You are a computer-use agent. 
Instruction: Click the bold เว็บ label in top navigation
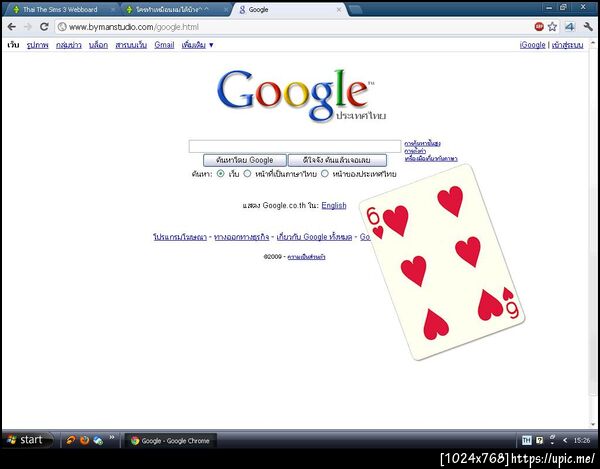click(13, 45)
